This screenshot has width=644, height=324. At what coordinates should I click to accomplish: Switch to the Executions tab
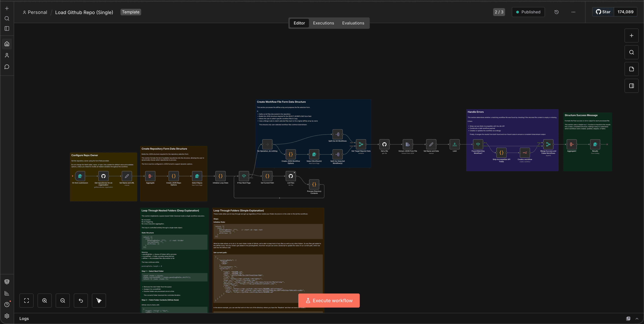(323, 23)
